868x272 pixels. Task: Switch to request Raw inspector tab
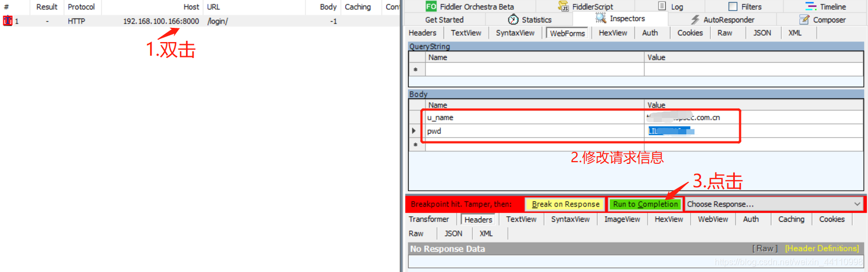point(725,33)
